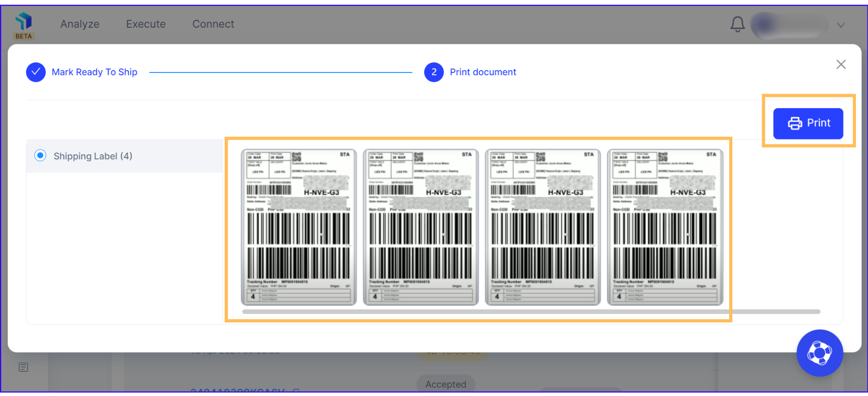Click the Print button
This screenshot has width=868, height=396.
[808, 123]
